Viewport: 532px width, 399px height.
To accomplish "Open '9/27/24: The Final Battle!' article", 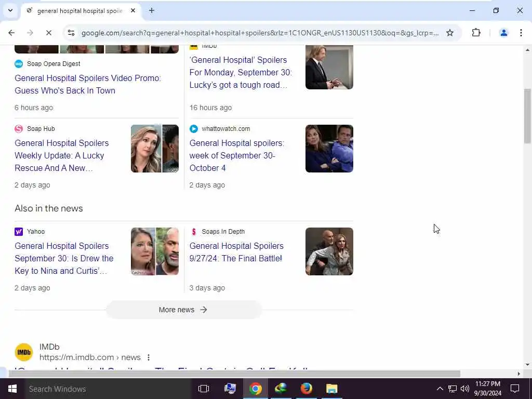I will click(x=236, y=252).
